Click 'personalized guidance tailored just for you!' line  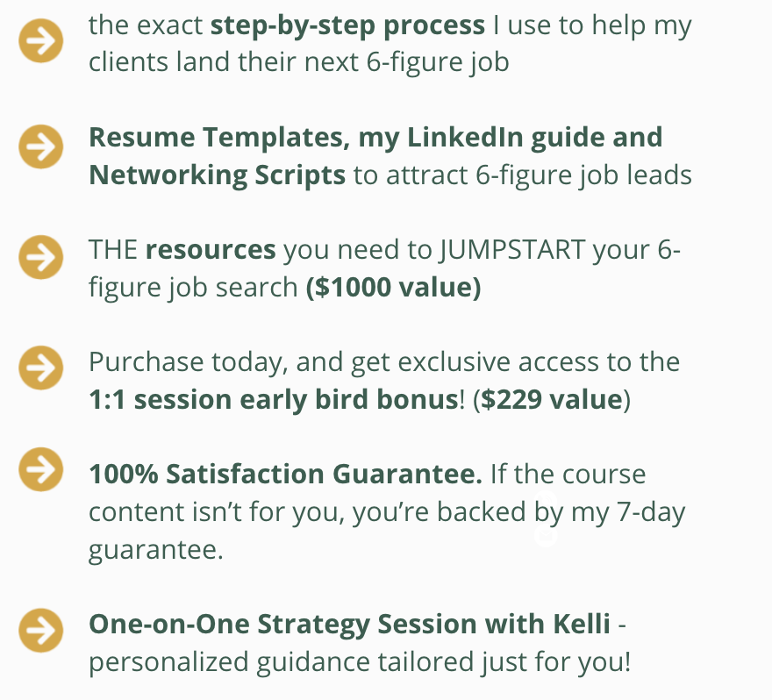point(360,661)
